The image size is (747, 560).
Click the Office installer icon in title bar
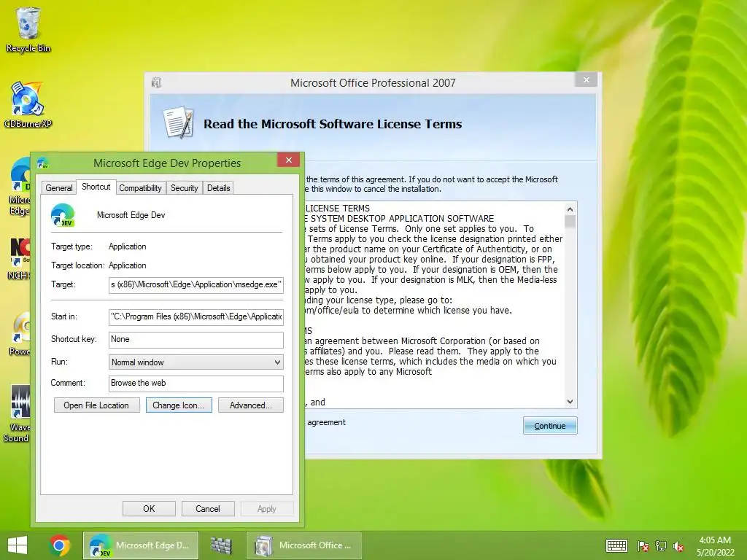tap(156, 83)
